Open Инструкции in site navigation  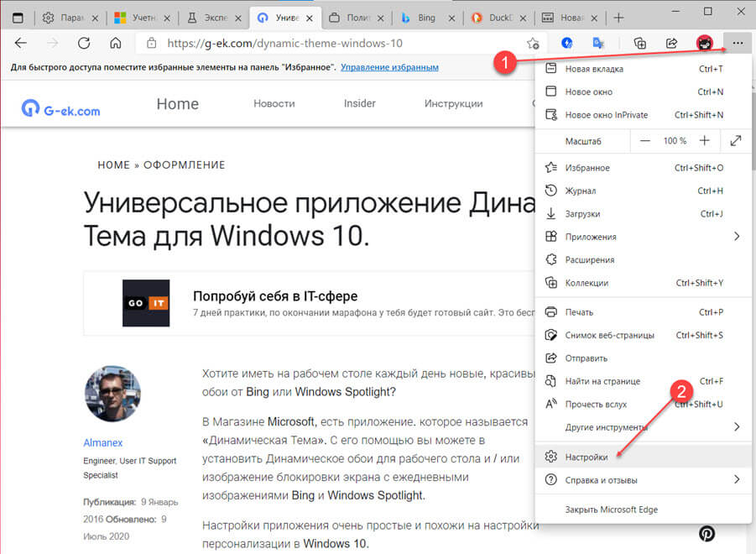453,103
